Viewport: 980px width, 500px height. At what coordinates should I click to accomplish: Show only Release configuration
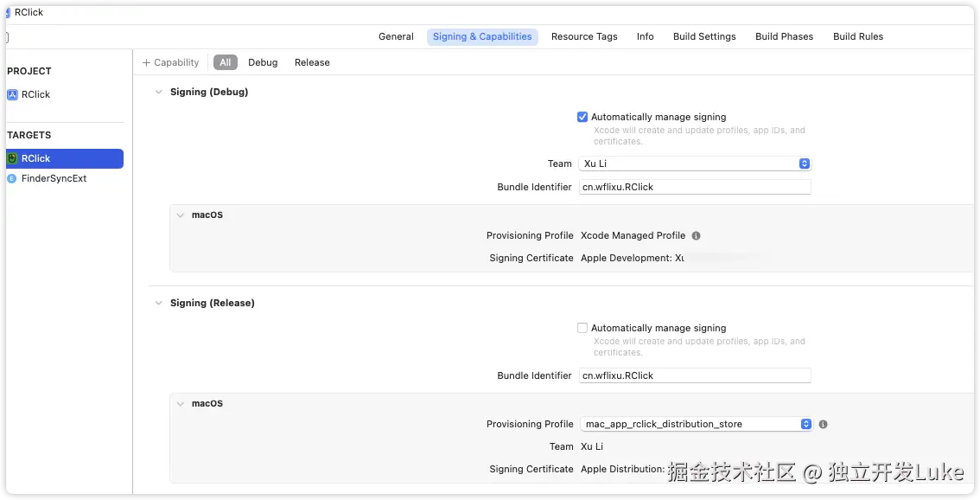pyautogui.click(x=312, y=62)
